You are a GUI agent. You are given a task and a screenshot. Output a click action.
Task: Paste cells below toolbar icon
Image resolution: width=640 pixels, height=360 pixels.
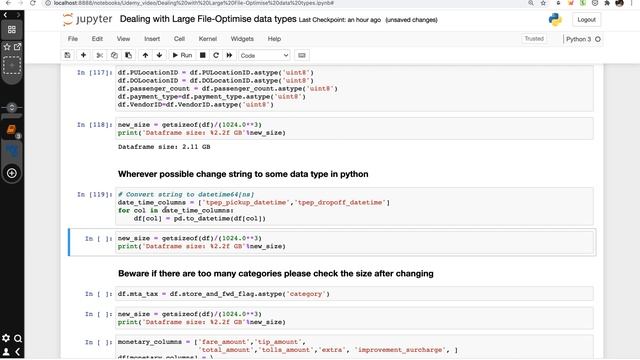pyautogui.click(x=128, y=55)
